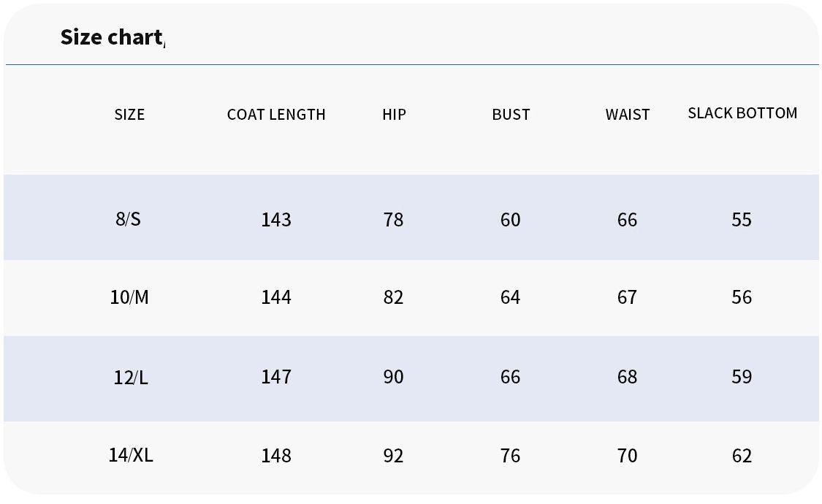Select the SLACK BOTTOM column header

[x=742, y=113]
